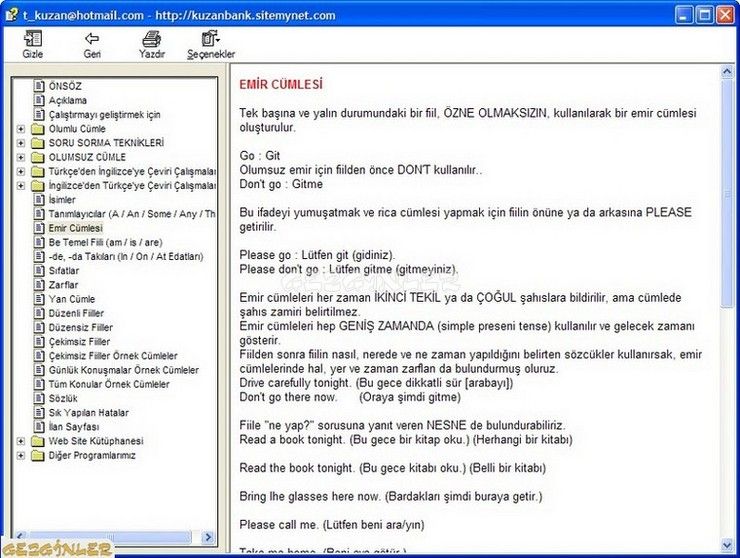Select the Emir Cümlesi topic

pos(76,228)
